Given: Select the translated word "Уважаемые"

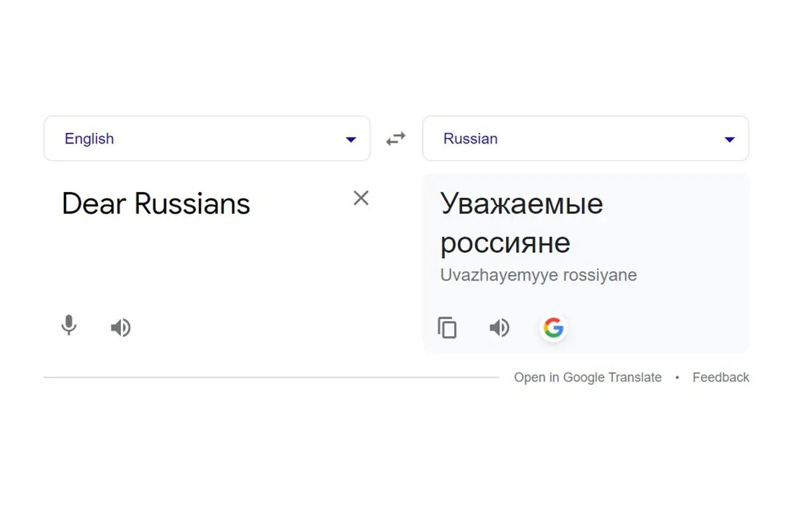Looking at the screenshot, I should (521, 203).
